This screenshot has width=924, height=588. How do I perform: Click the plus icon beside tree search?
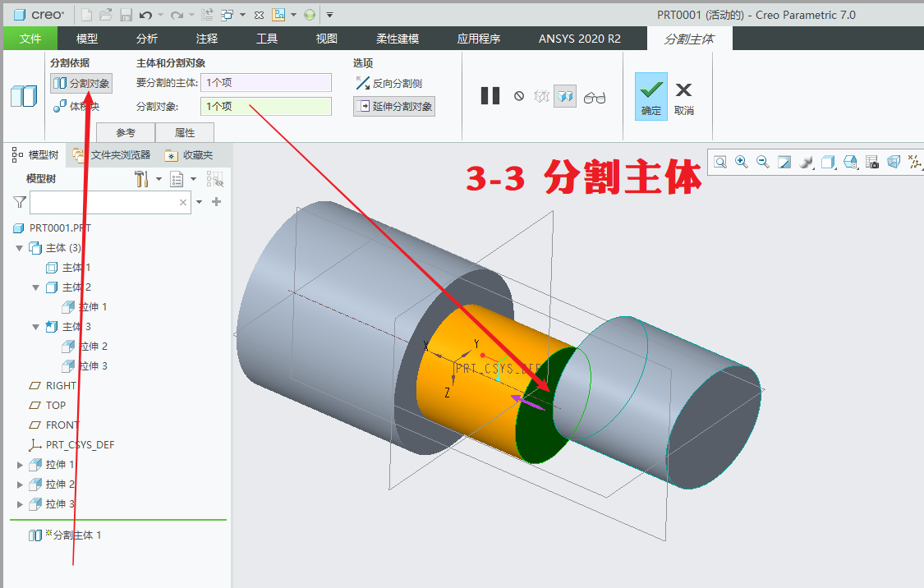tap(216, 202)
